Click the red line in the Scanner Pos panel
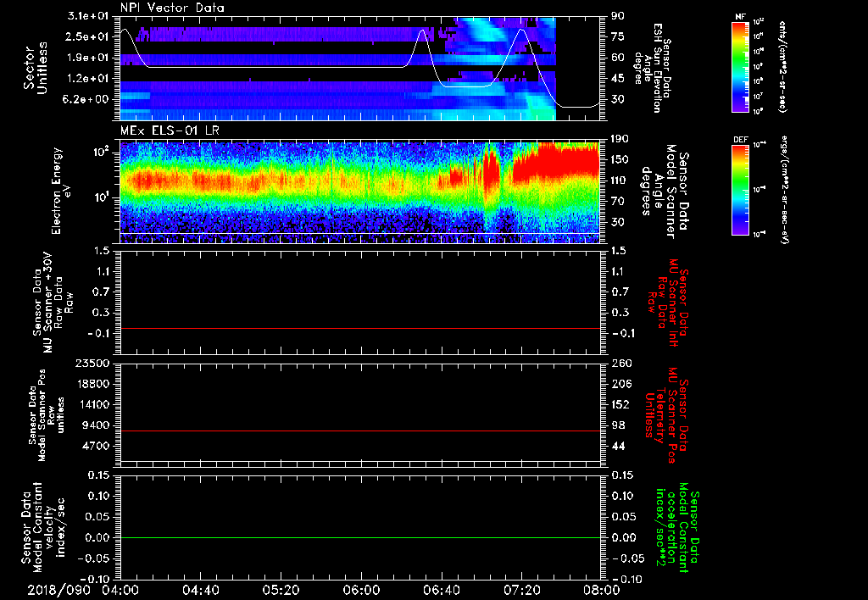 tap(360, 431)
